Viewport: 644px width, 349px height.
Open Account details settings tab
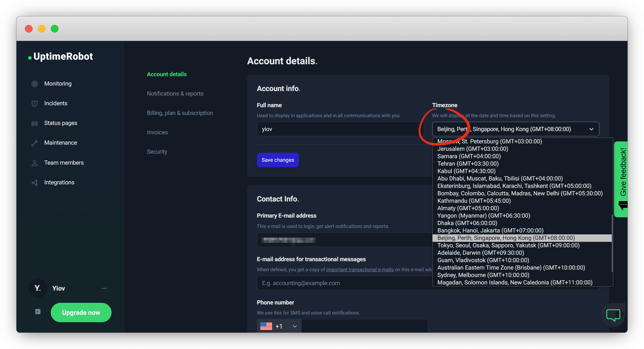[x=166, y=74]
